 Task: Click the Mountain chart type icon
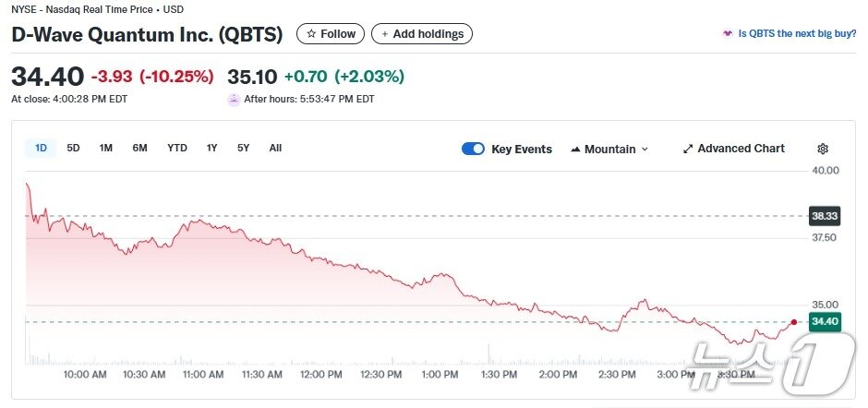point(576,150)
